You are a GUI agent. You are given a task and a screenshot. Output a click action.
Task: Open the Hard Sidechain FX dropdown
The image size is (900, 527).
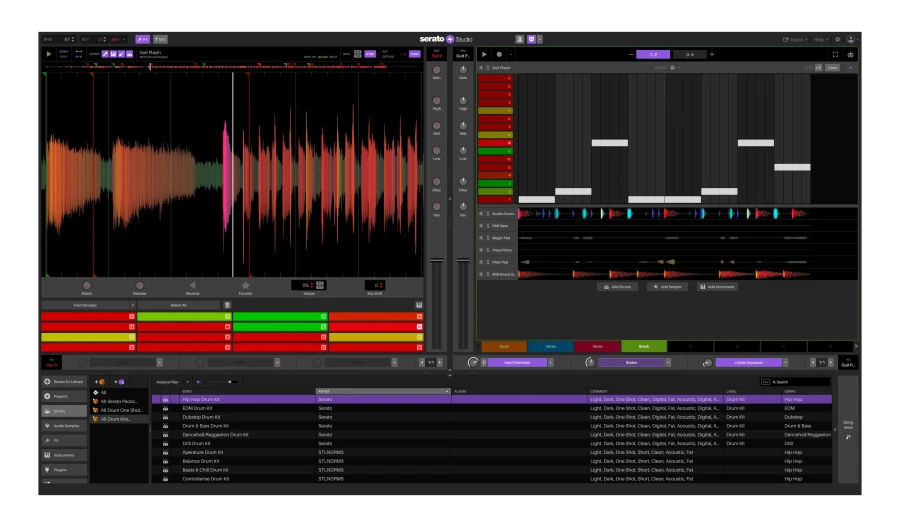[x=550, y=362]
